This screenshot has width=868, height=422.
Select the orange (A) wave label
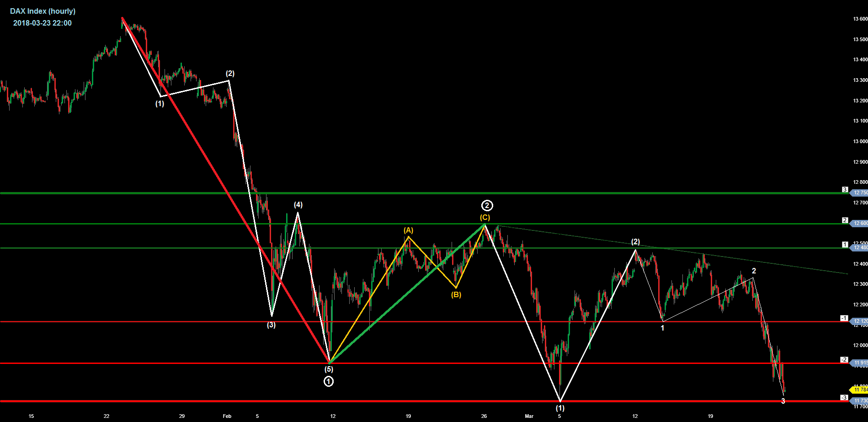tap(408, 230)
